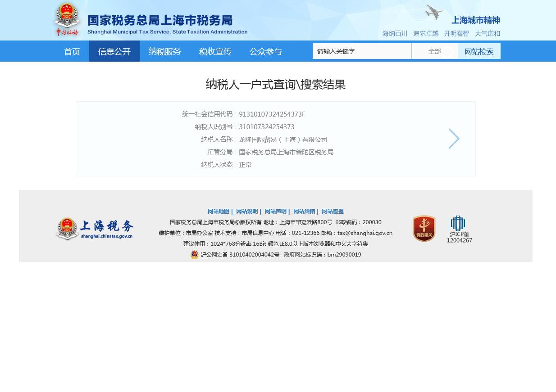Select the 纳税服务 menu item
The width and height of the screenshot is (556, 392).
pos(165,51)
